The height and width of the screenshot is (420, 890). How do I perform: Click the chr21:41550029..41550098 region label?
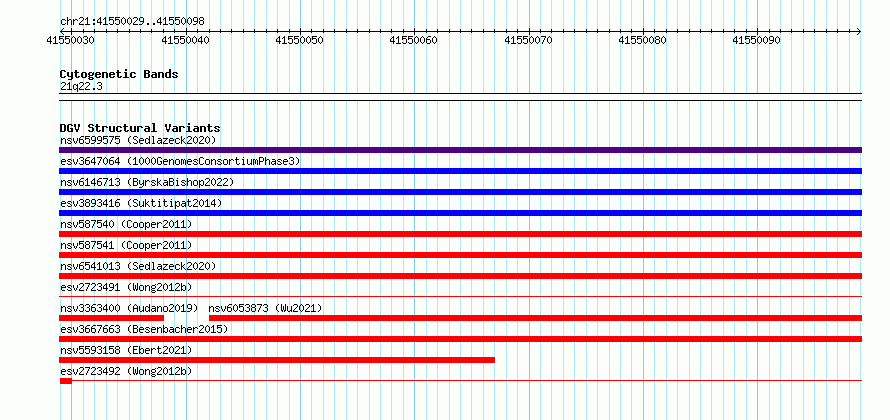pos(132,22)
